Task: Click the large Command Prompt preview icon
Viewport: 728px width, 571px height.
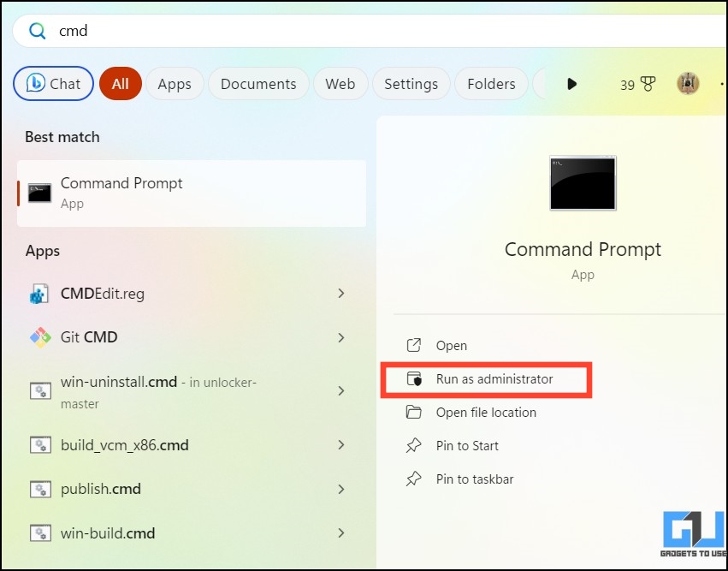Action: point(583,183)
